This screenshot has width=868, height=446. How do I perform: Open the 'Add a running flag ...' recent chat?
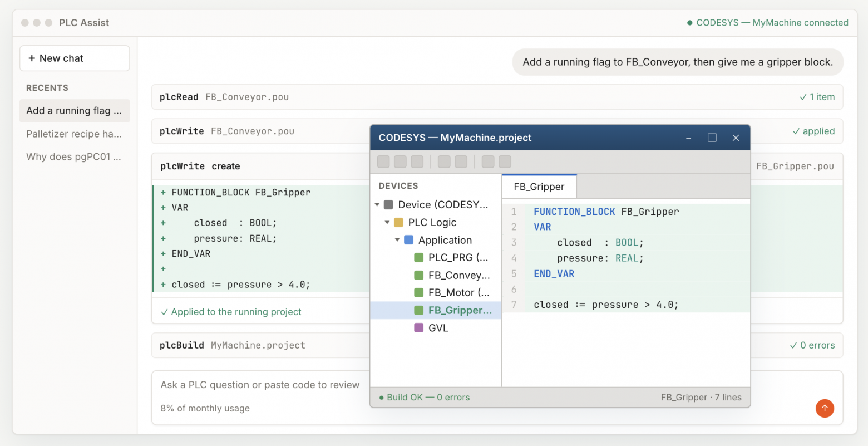75,111
